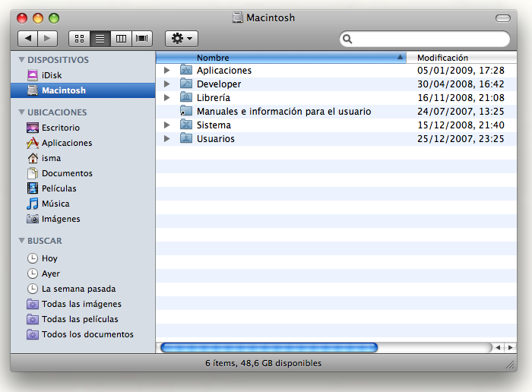Viewport: 532px width, 392px height.
Task: Show files from Ayer
Action: [83, 273]
